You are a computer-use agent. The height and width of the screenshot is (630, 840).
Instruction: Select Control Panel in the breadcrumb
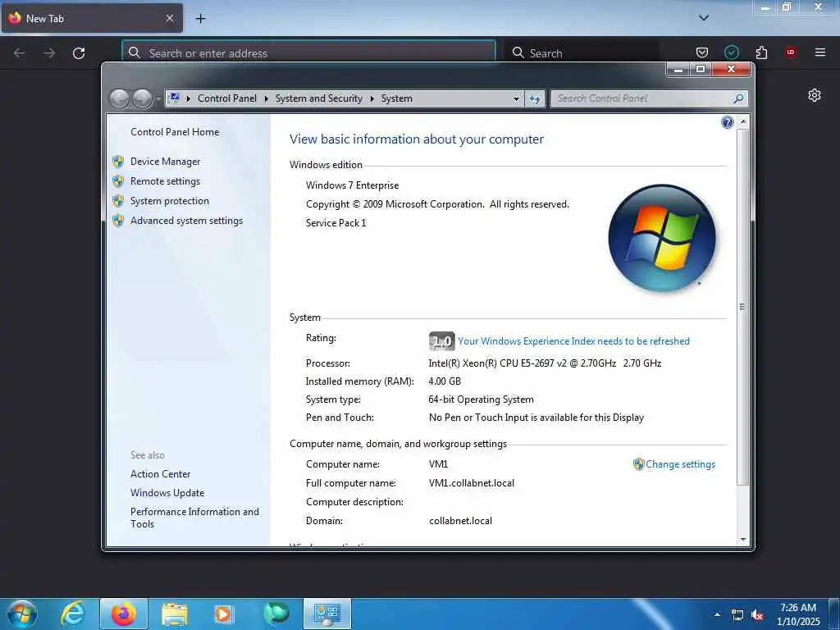click(x=226, y=98)
